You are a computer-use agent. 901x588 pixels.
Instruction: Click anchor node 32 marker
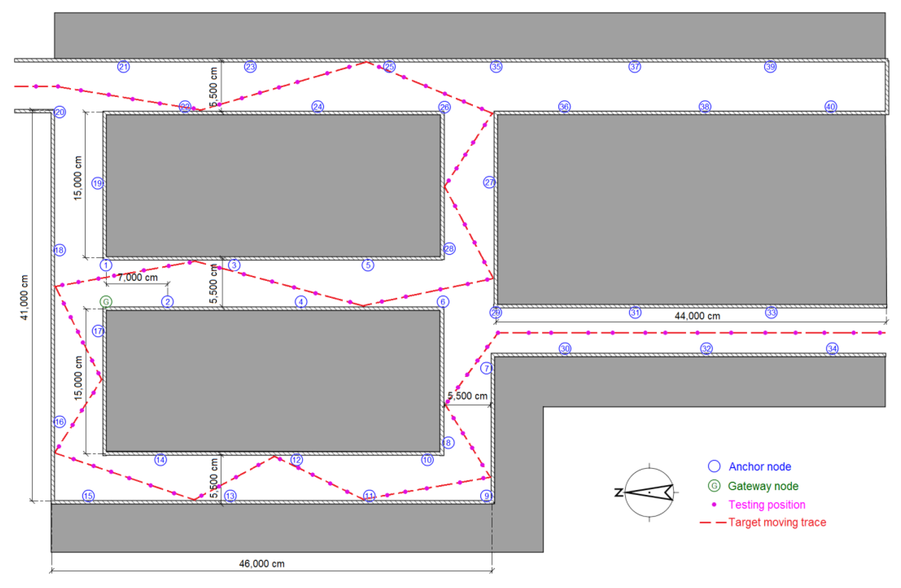click(706, 348)
